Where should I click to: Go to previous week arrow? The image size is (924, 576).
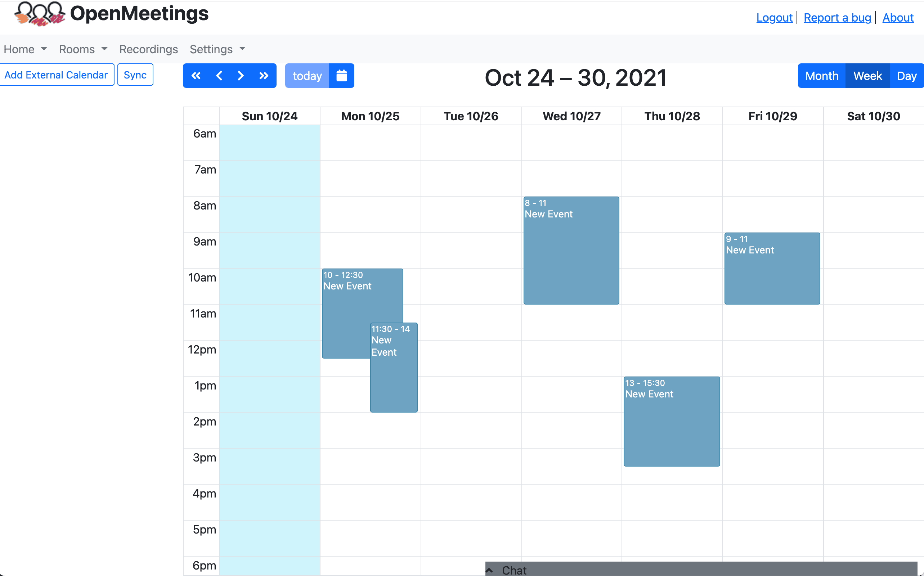pos(219,76)
